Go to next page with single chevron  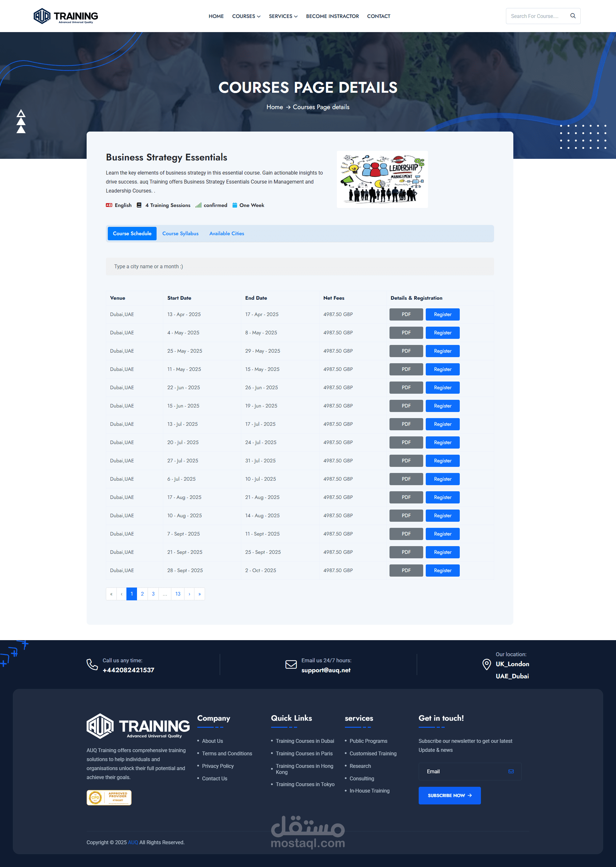[x=189, y=594]
